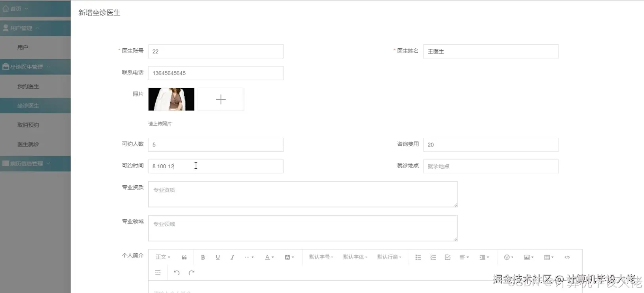Open the 默认字号 font size dropdown
644x293 pixels.
point(321,257)
